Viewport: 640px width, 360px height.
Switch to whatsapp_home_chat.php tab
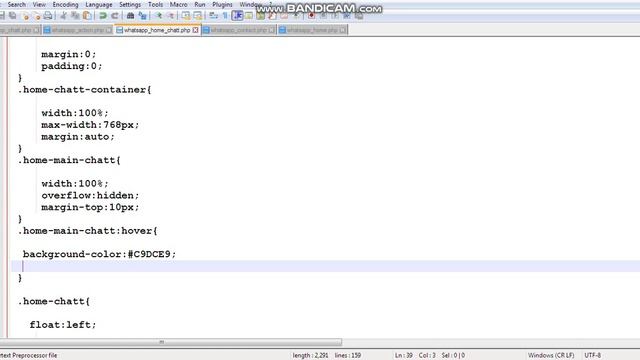click(158, 30)
